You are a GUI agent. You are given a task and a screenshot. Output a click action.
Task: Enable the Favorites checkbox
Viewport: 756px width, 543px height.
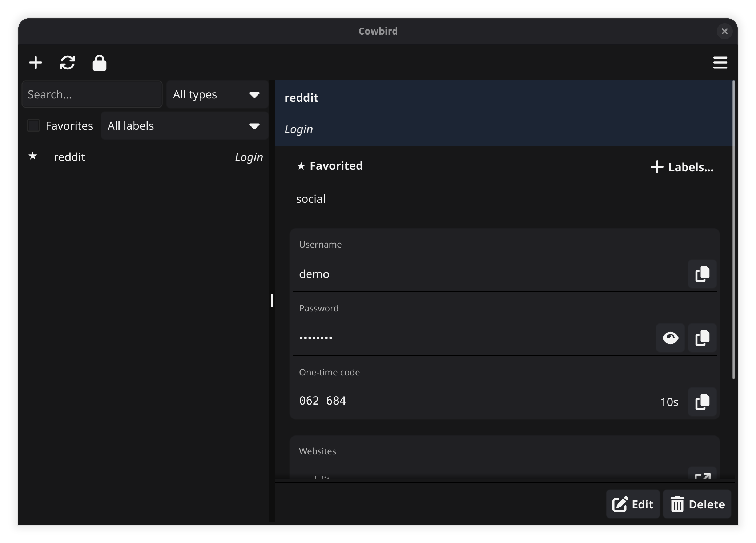click(x=33, y=126)
